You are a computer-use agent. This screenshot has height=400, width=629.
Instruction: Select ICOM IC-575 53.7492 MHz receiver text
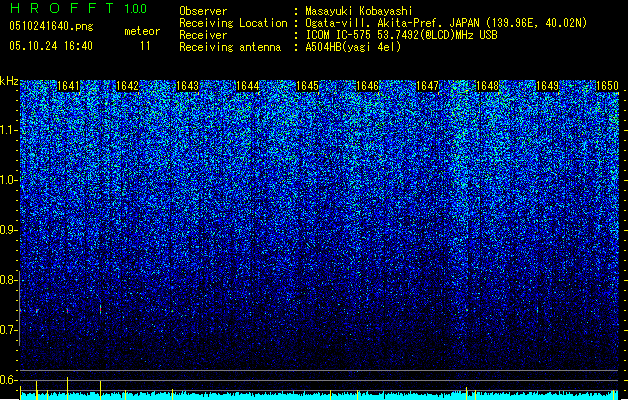click(x=401, y=35)
